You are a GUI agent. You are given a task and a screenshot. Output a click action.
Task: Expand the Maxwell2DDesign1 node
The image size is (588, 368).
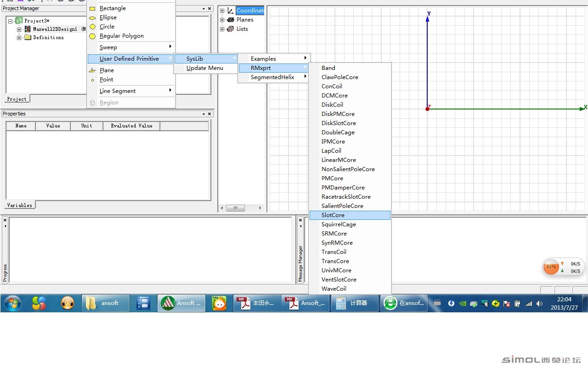19,29
